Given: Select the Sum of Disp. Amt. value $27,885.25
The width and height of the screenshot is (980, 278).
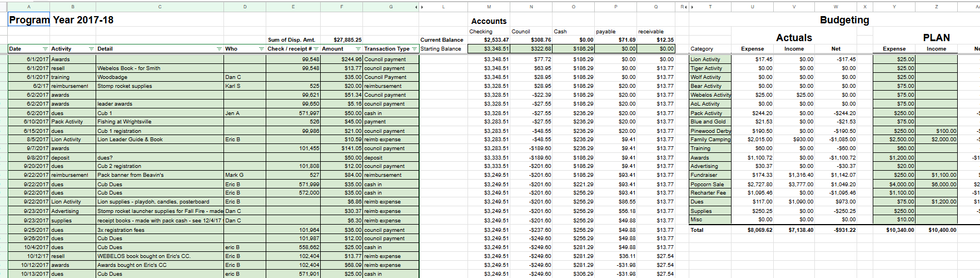Looking at the screenshot, I should tap(342, 40).
